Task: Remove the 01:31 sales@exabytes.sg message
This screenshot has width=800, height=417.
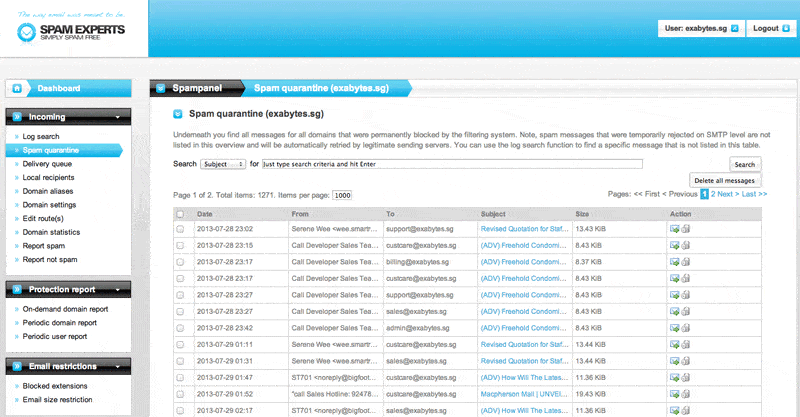Action: (x=686, y=361)
